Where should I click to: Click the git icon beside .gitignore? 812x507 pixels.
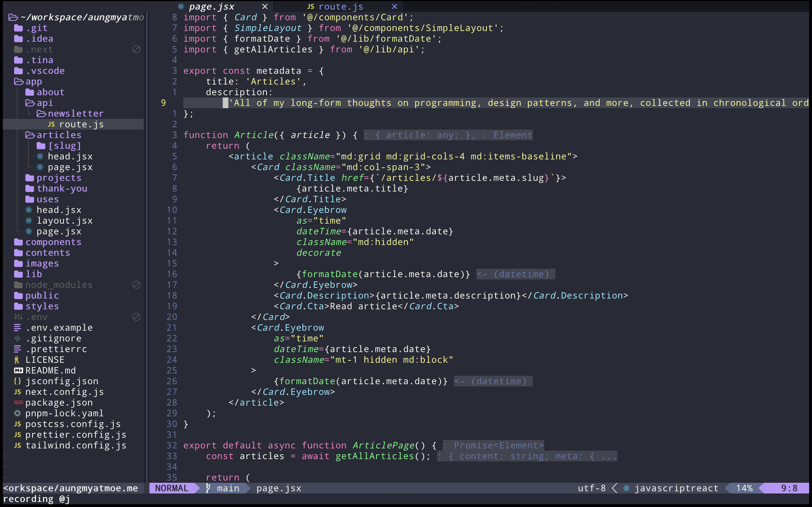coord(17,338)
